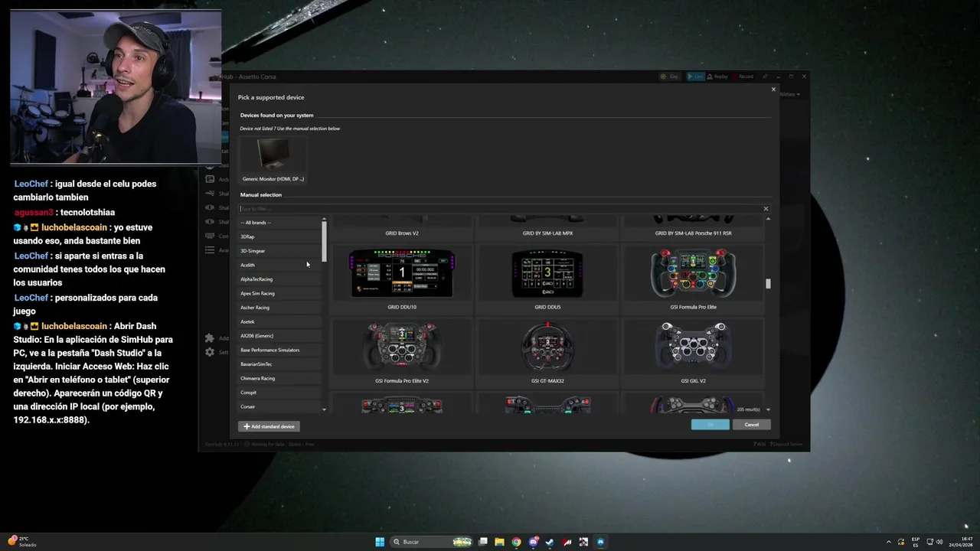Choose the Conspit brand
Image resolution: width=980 pixels, height=551 pixels.
280,393
